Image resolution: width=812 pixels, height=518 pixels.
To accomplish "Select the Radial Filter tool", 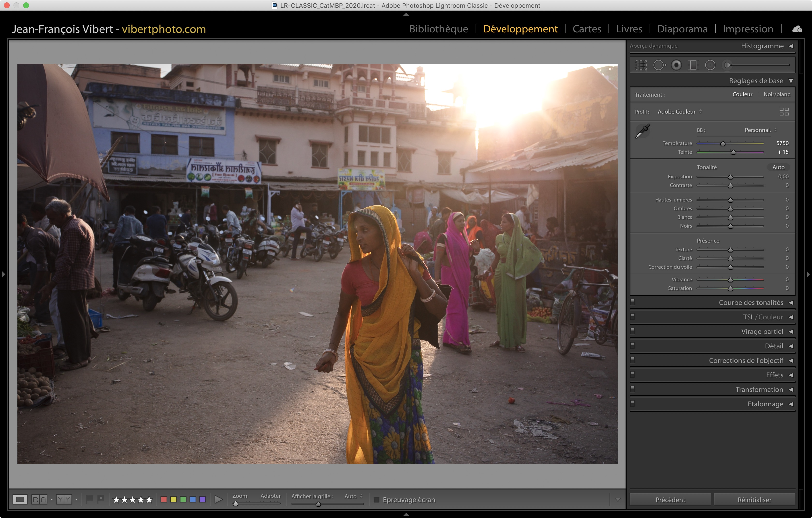I will [x=710, y=65].
